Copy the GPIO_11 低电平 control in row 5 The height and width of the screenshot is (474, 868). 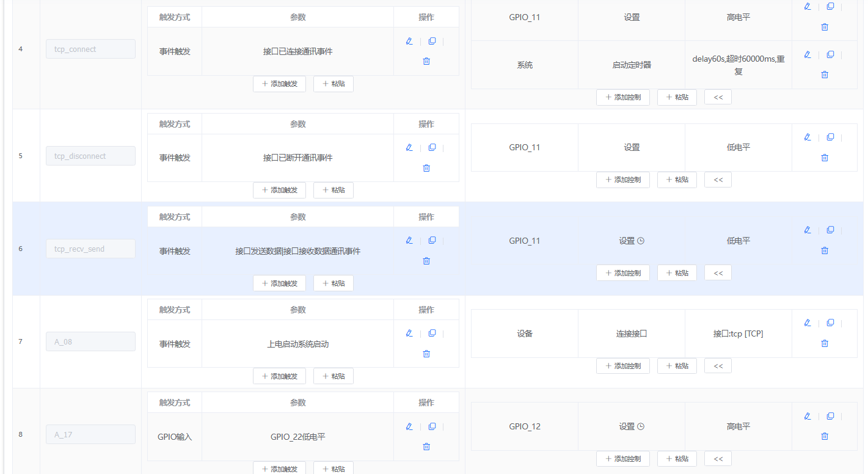pyautogui.click(x=830, y=137)
